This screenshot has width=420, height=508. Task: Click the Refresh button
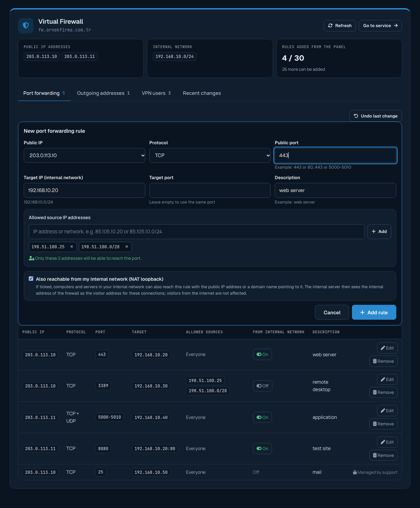click(x=340, y=26)
